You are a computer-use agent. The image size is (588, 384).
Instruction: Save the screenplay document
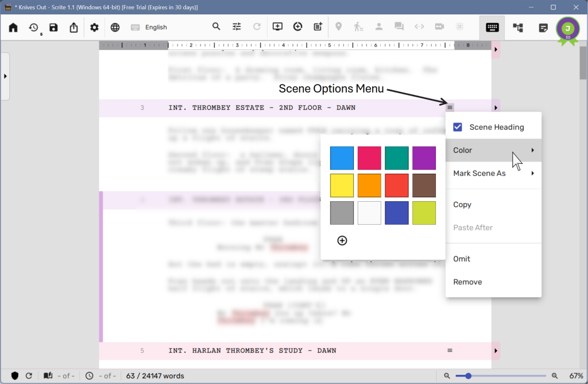click(x=53, y=27)
